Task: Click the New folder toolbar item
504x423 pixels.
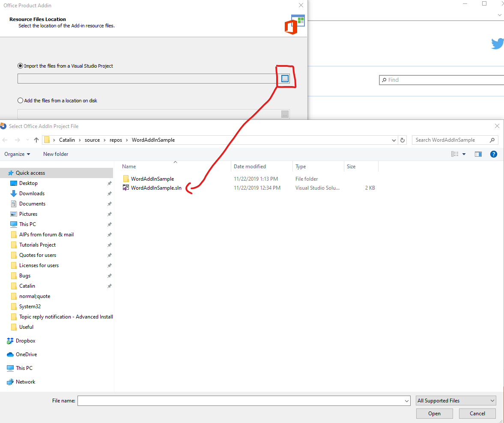Action: pyautogui.click(x=56, y=154)
